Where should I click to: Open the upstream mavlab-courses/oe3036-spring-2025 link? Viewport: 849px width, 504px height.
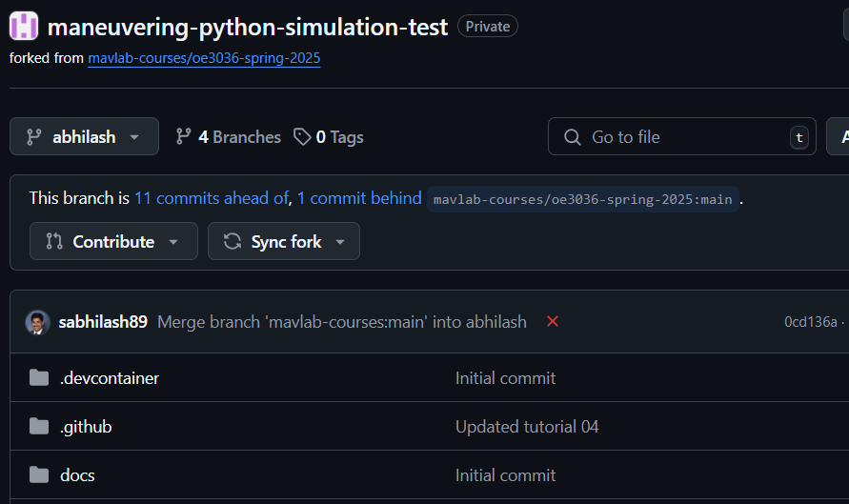click(x=204, y=58)
